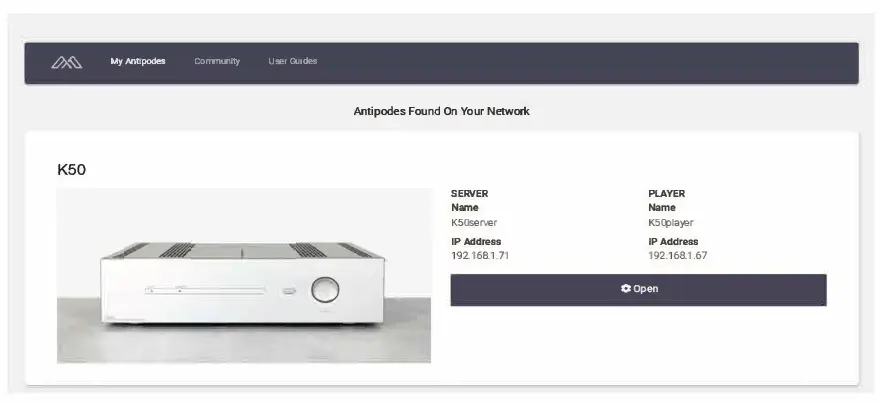The width and height of the screenshot is (880, 403).
Task: Click the K50 device product photo
Action: click(244, 276)
